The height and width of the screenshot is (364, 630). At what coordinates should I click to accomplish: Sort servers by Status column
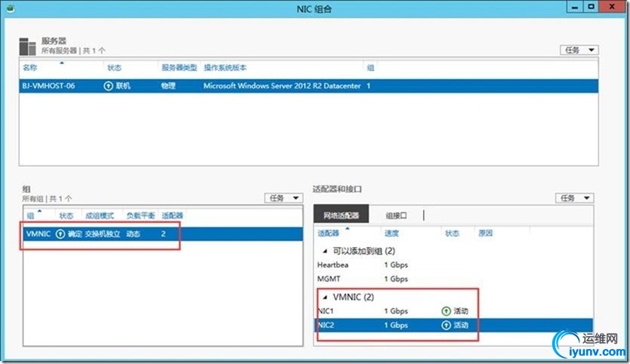(x=114, y=67)
